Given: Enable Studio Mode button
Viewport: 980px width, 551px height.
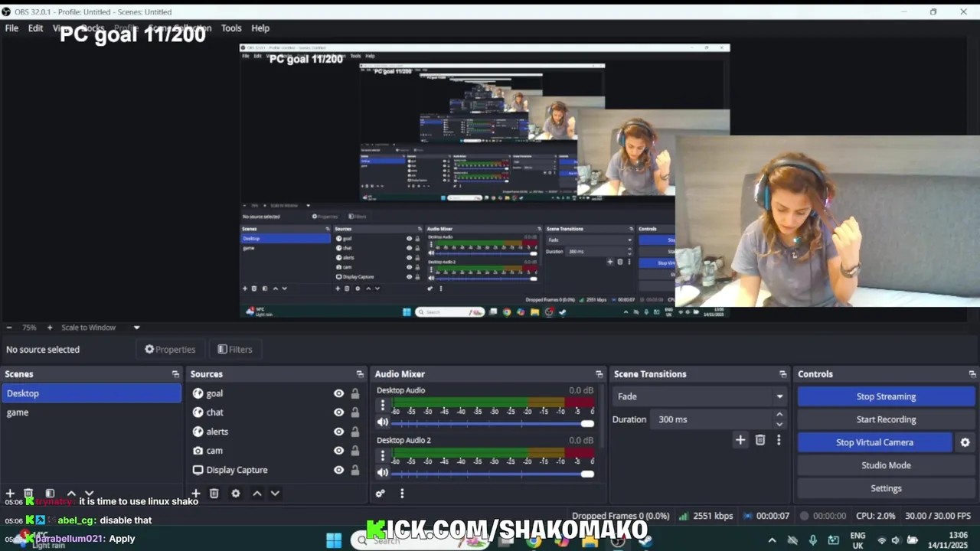Looking at the screenshot, I should pyautogui.click(x=886, y=465).
